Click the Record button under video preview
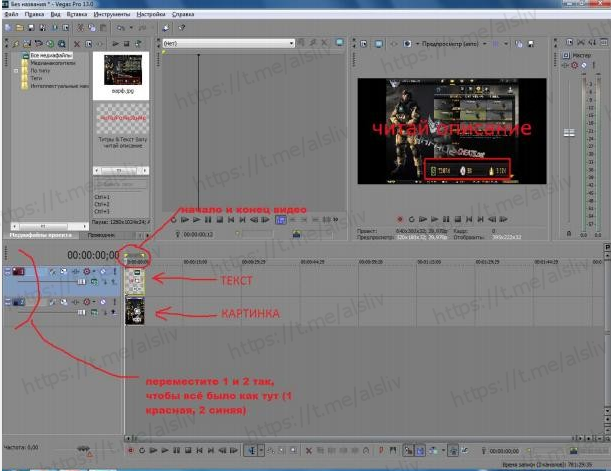611x471 pixels. (x=400, y=218)
